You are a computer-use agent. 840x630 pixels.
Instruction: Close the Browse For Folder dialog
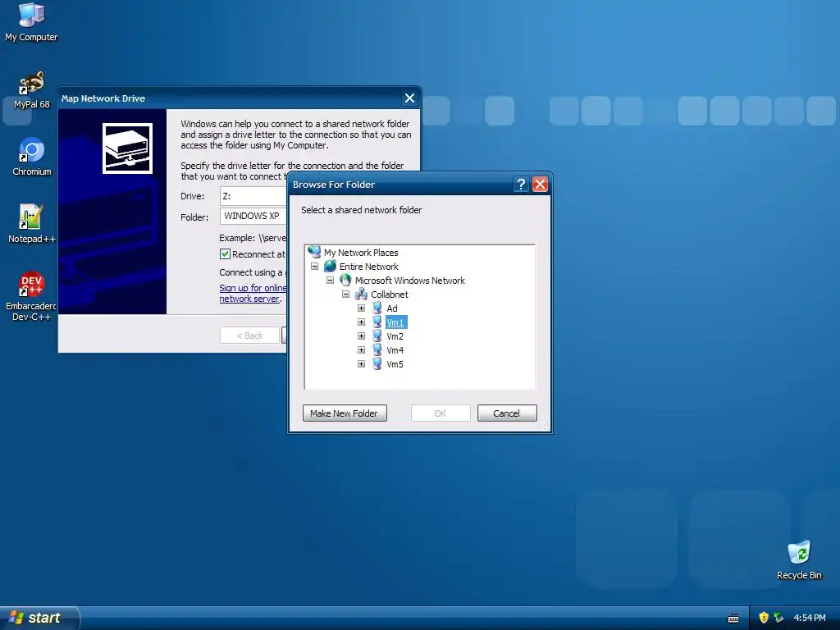540,185
